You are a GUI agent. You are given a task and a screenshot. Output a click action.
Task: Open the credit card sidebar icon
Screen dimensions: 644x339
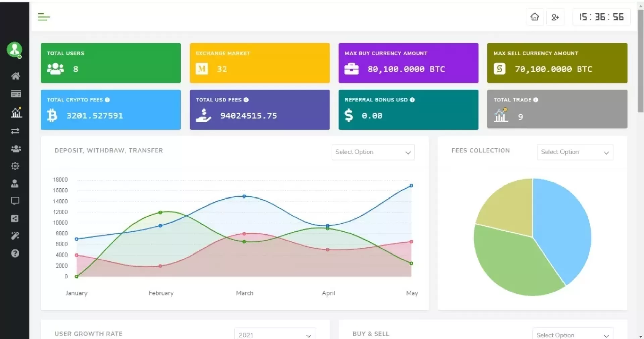16,94
